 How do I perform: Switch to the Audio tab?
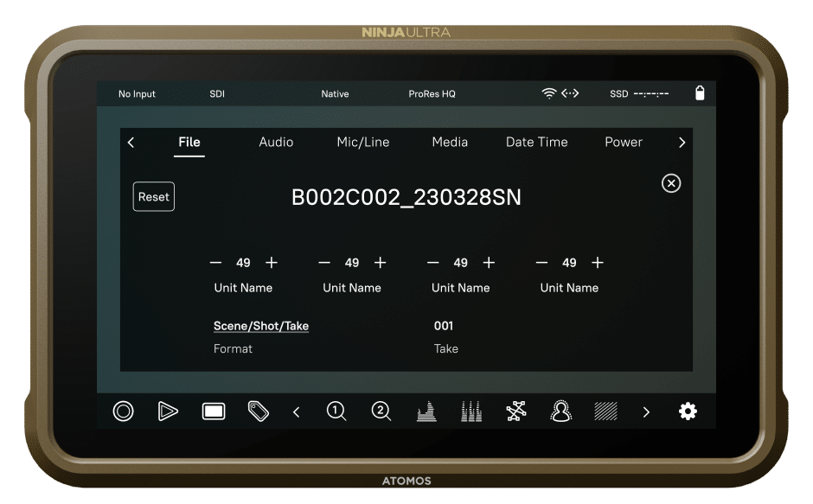(x=276, y=142)
